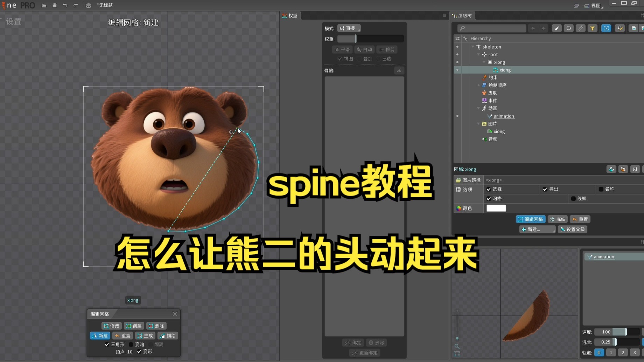
Task: Click the 创建 mesh button
Action: [134, 326]
